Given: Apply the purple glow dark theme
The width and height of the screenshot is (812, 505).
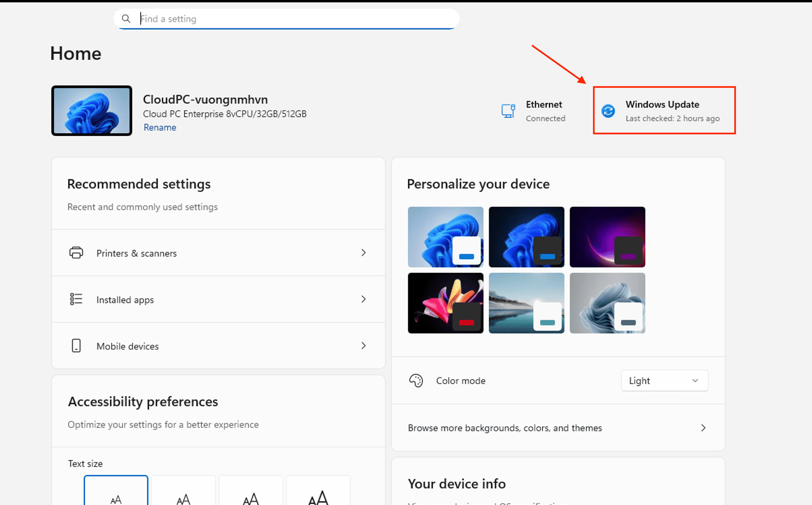Looking at the screenshot, I should pyautogui.click(x=607, y=237).
